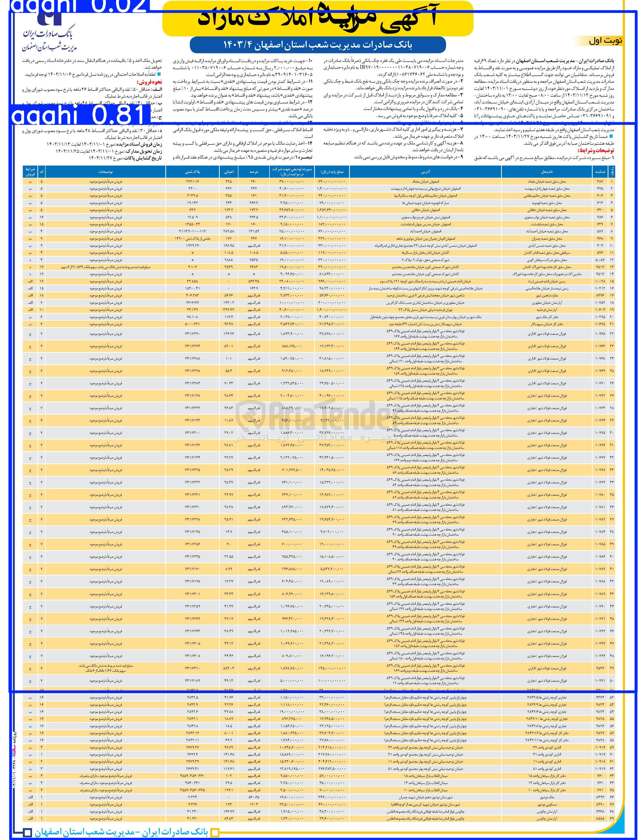Click the 'مبلغ پایه (ریال)' column header
The width and height of the screenshot is (639, 840).
(332, 171)
